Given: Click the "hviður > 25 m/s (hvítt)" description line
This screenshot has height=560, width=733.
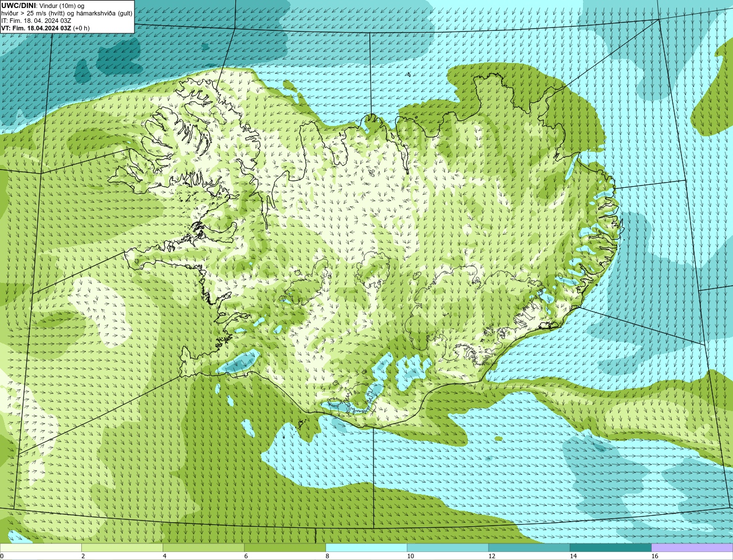Looking at the screenshot, I should point(66,13).
